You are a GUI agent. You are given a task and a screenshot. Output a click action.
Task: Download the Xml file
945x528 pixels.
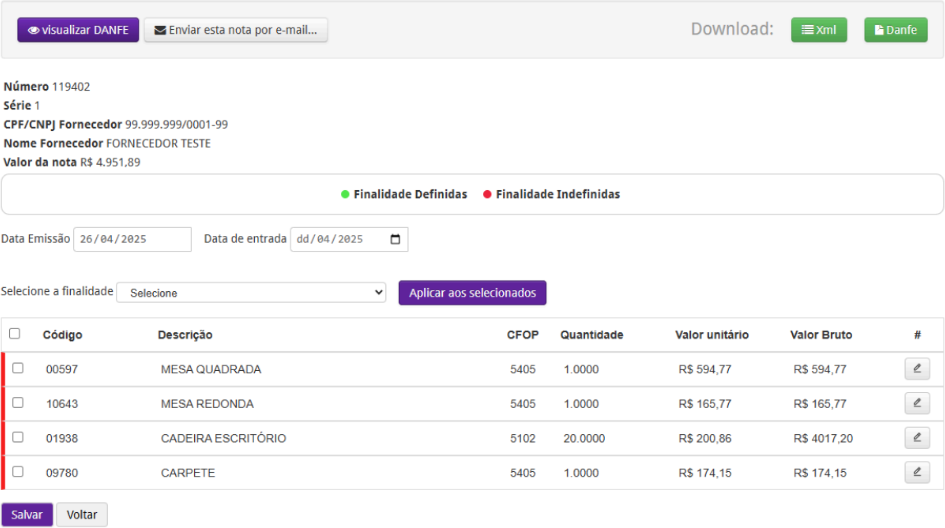tap(818, 30)
